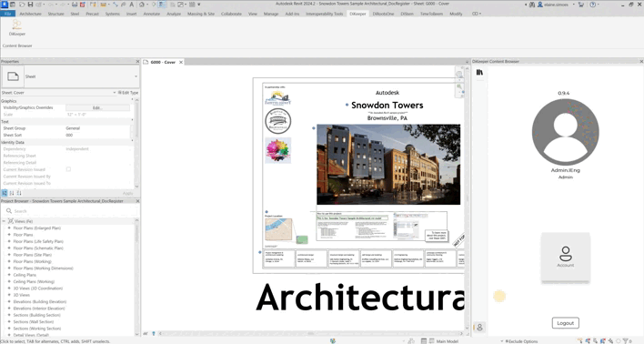The height and width of the screenshot is (344, 644).
Task: Expand Elevations (Building Elevation) node
Action: (x=9, y=301)
